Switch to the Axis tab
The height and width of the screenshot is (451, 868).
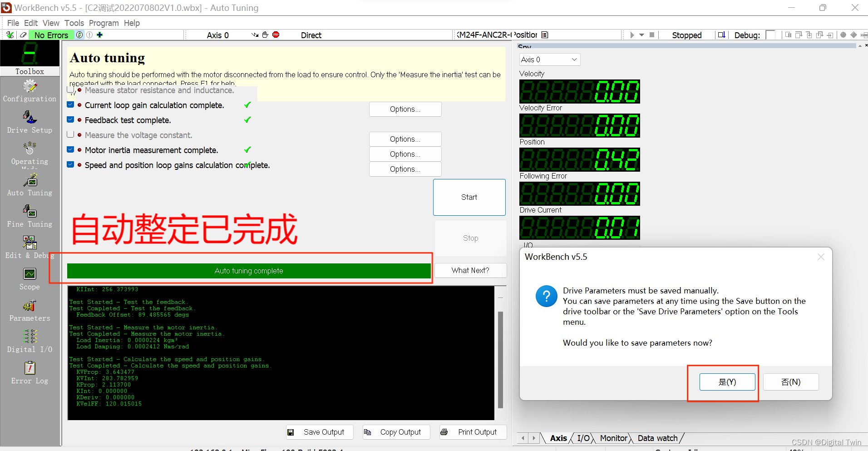pos(558,438)
